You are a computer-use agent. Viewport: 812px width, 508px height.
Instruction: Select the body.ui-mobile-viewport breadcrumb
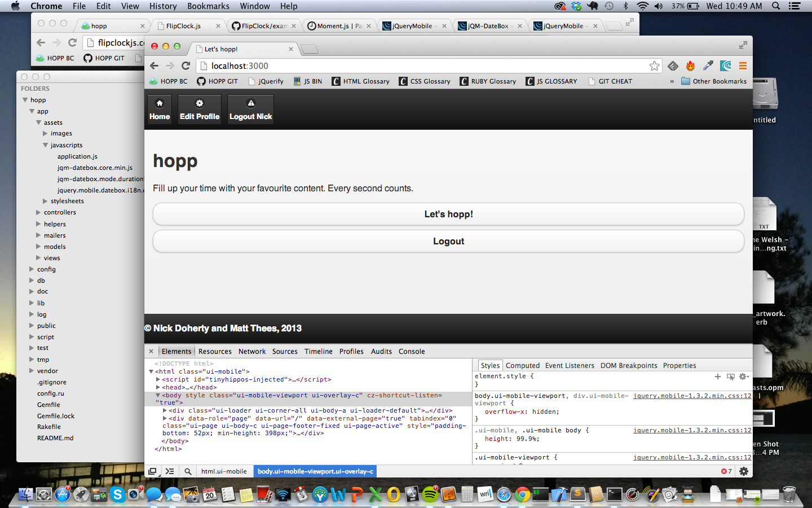(315, 471)
